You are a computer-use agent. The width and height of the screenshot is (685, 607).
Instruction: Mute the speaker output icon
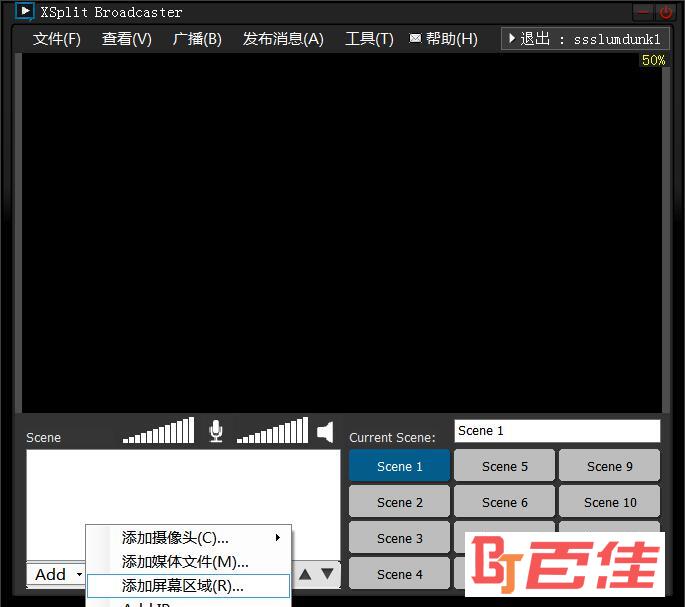pos(325,432)
